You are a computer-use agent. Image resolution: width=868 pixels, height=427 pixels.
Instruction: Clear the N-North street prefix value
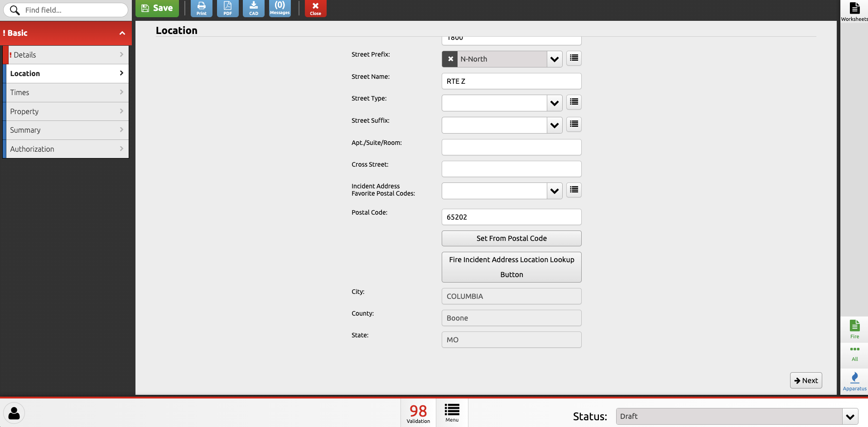tap(450, 59)
